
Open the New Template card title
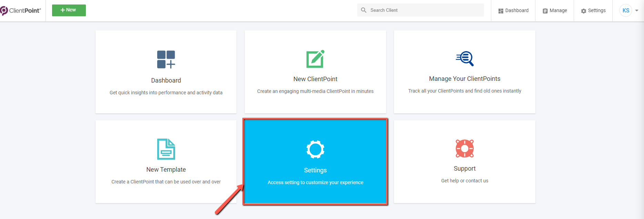(x=166, y=170)
